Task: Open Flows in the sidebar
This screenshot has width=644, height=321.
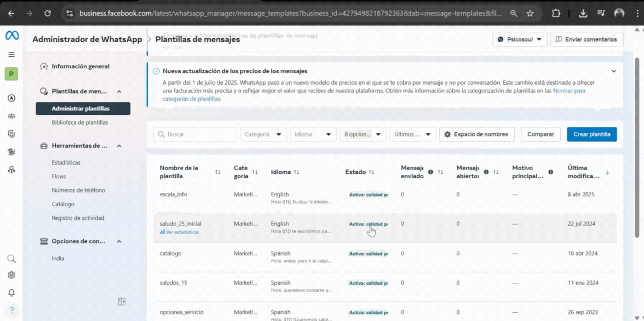Action: click(59, 176)
